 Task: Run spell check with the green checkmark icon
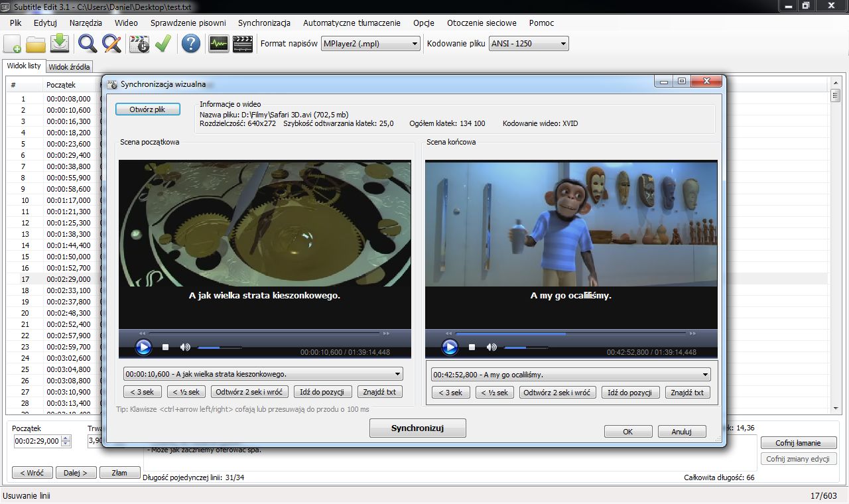[163, 44]
